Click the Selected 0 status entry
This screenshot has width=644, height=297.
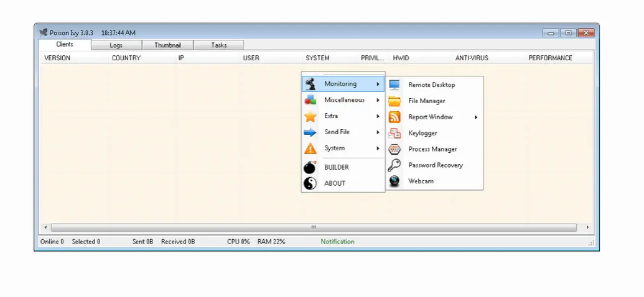coord(86,242)
